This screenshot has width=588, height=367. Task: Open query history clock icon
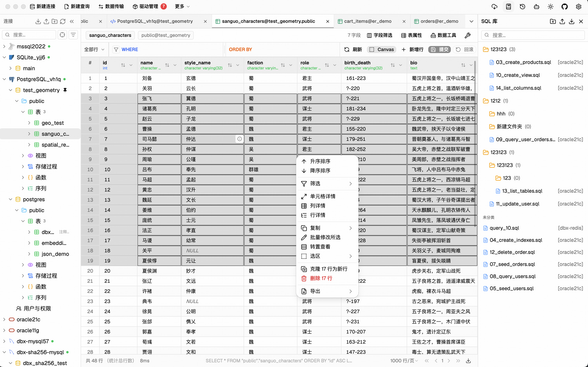522,7
